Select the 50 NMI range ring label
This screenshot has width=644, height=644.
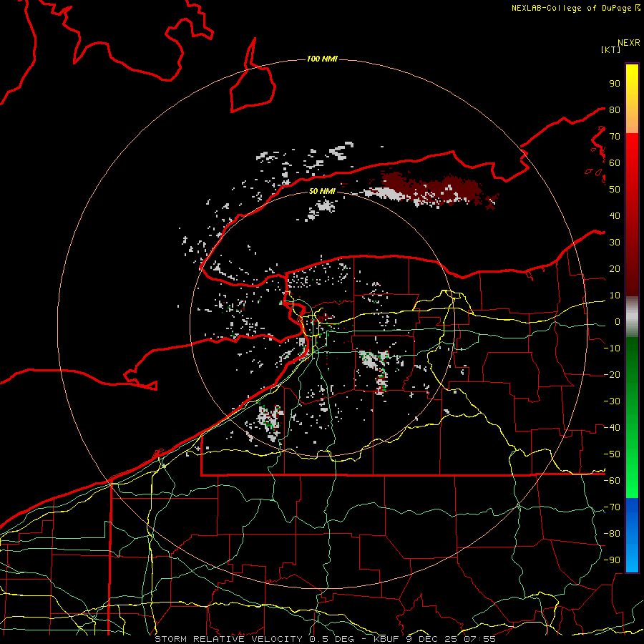[x=322, y=191]
